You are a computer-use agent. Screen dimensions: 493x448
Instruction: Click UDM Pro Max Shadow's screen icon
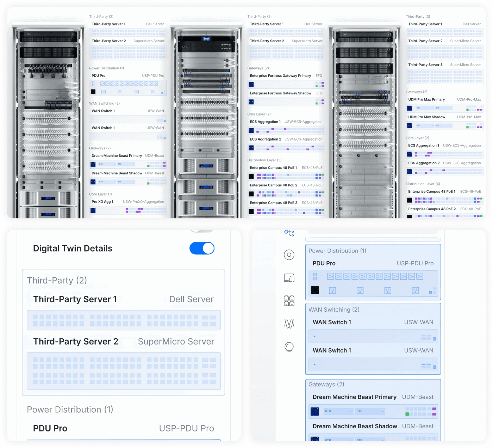[410, 126]
